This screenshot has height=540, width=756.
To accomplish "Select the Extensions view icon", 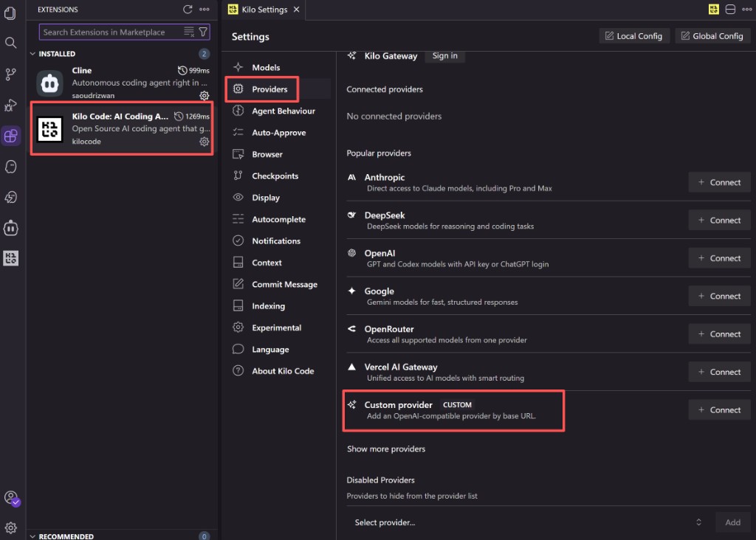I will coord(10,136).
